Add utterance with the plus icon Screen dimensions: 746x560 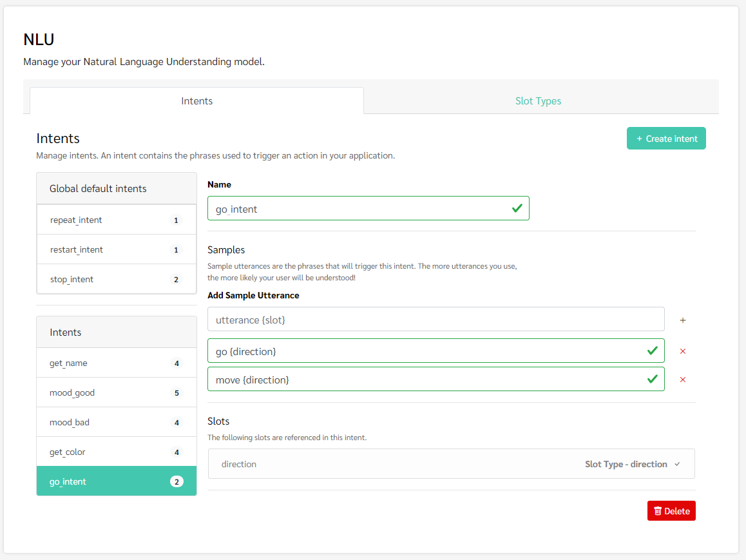coord(683,320)
